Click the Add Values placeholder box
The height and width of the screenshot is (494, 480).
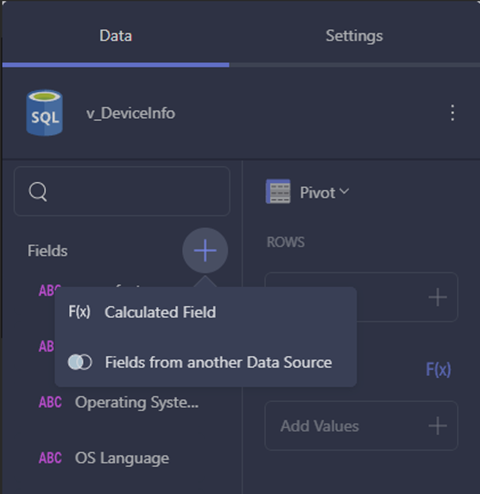(x=361, y=426)
